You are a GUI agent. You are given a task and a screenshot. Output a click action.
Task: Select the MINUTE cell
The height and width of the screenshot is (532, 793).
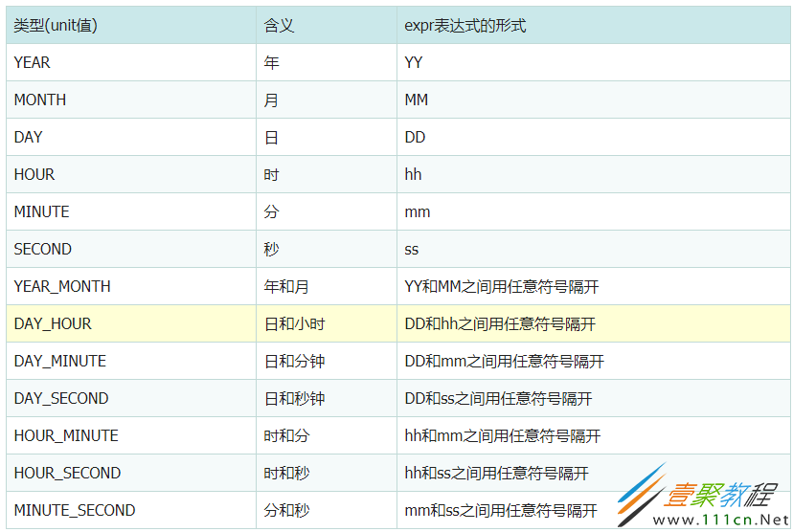[x=131, y=211]
